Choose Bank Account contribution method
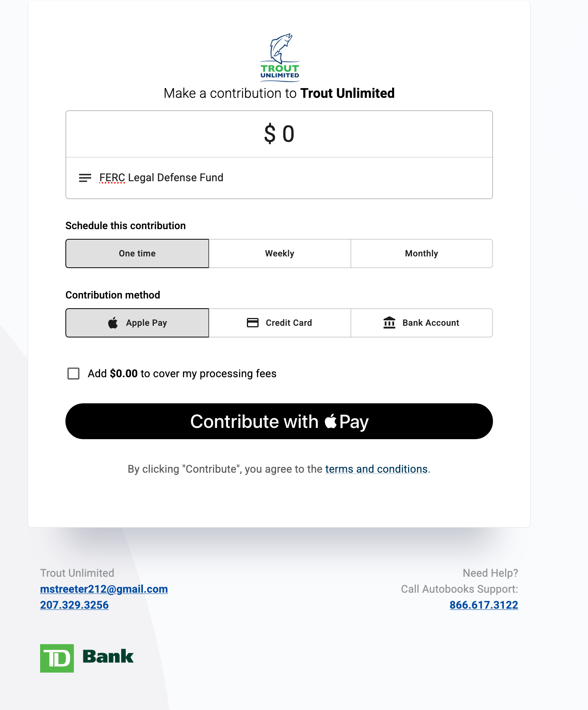Screen dimensions: 588x710 point(422,323)
